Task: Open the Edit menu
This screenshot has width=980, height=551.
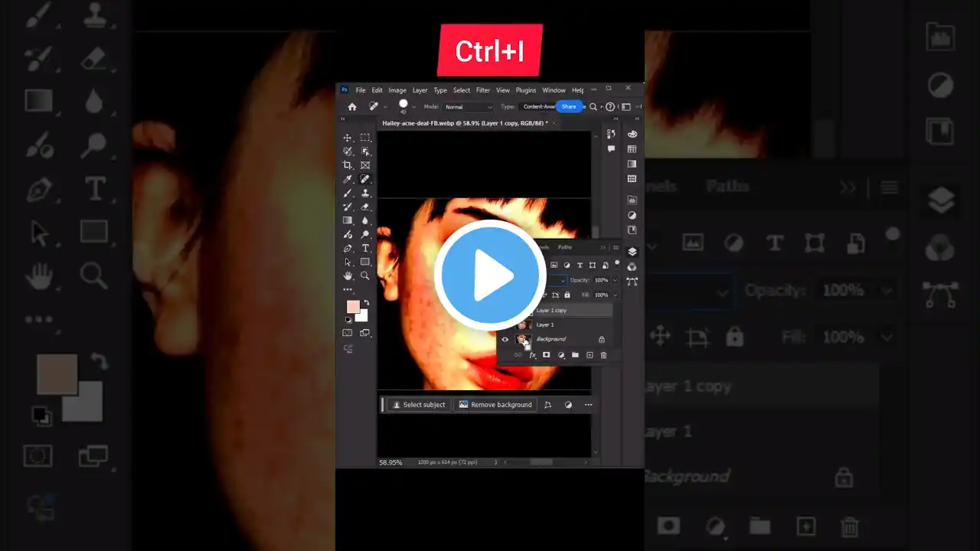Action: [377, 90]
